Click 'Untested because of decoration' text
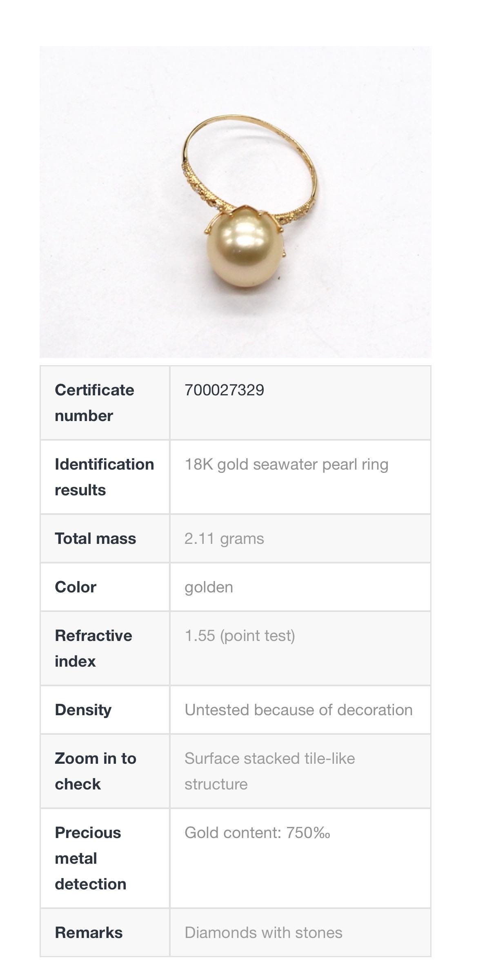This screenshot has height=980, width=496. pos(298,710)
